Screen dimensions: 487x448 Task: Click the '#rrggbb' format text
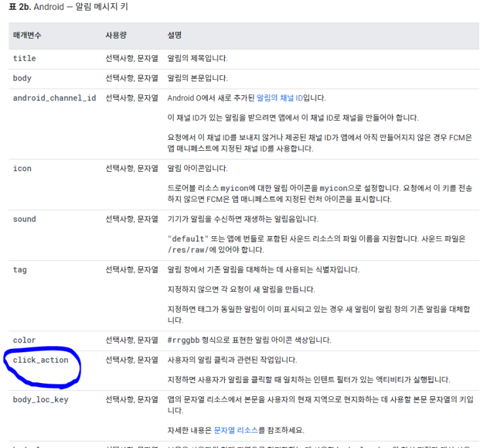184,340
